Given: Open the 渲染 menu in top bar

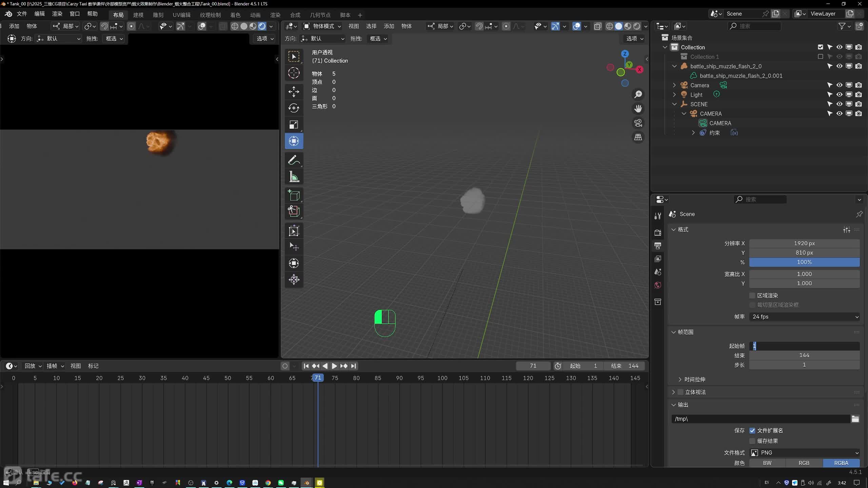Looking at the screenshot, I should tap(57, 14).
